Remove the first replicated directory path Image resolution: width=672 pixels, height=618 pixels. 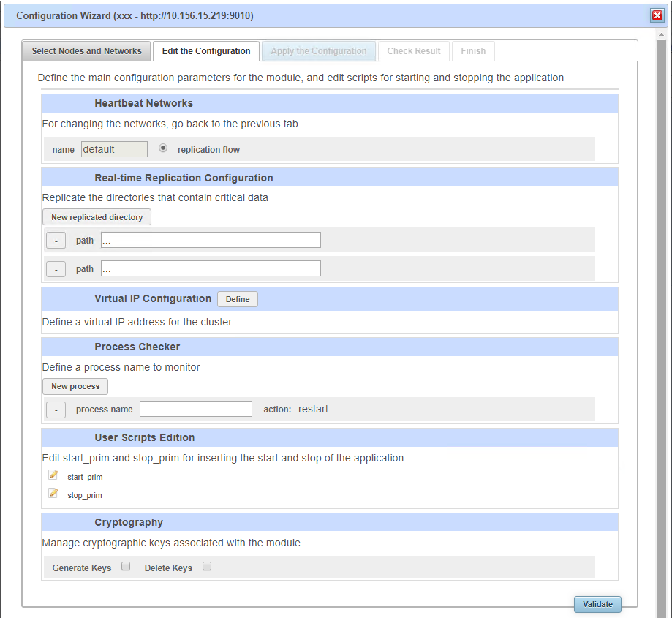point(56,240)
